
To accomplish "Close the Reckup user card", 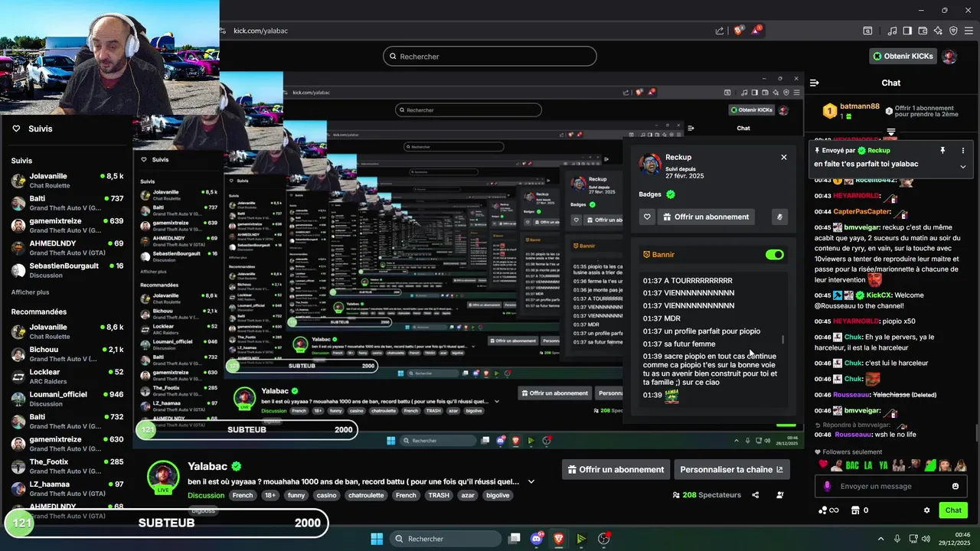I will (x=784, y=157).
